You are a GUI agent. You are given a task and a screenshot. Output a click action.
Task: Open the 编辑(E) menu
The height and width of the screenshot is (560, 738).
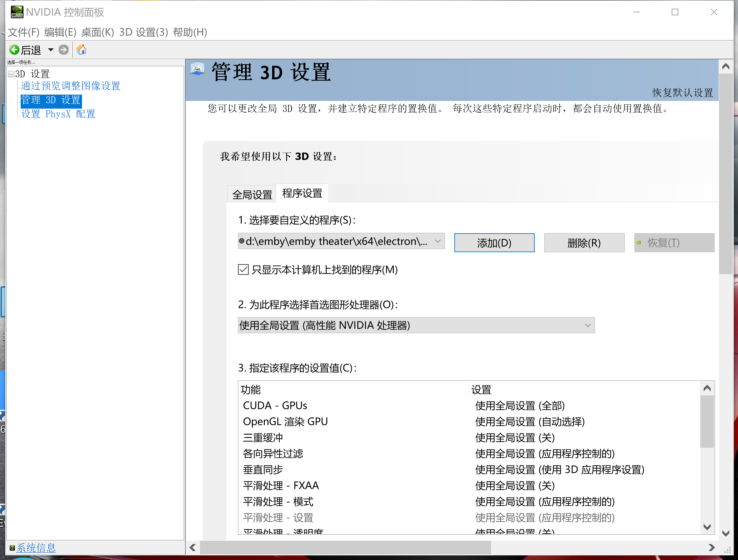point(60,32)
